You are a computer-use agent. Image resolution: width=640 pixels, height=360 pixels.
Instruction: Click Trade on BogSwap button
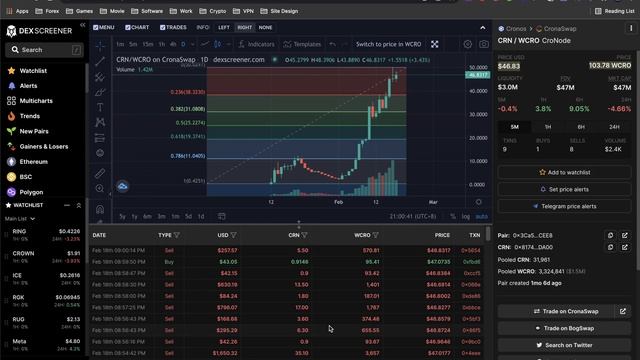coord(564,328)
